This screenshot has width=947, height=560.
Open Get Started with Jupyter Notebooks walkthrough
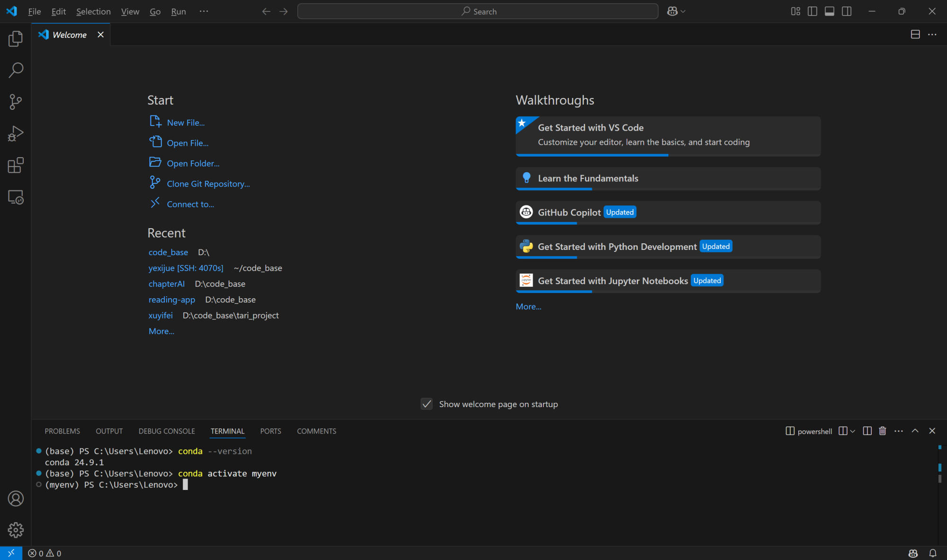(668, 281)
